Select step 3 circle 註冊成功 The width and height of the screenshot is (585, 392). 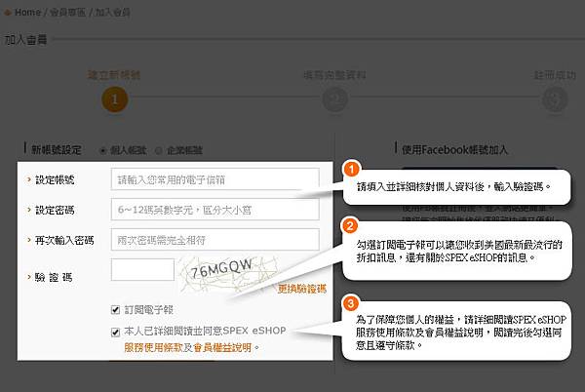[x=555, y=99]
